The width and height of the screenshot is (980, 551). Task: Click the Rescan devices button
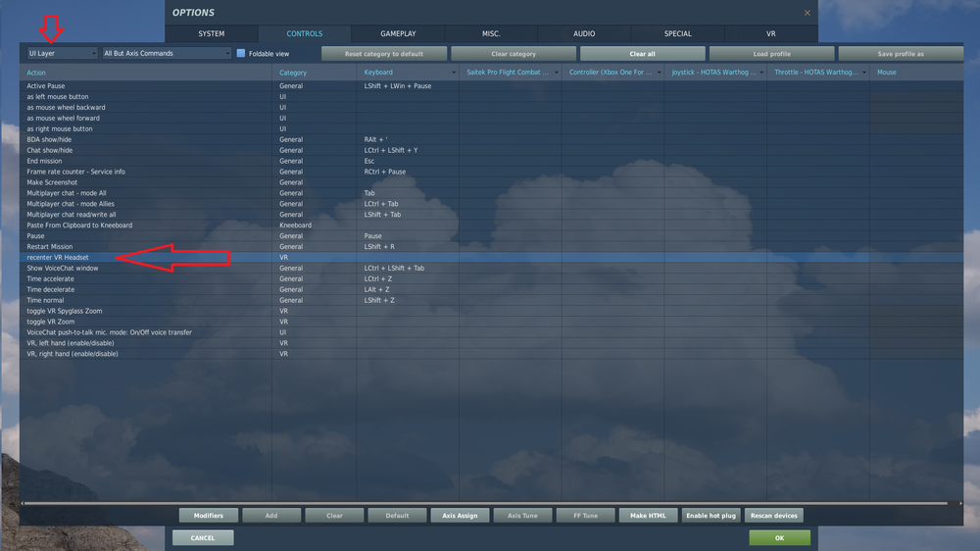coord(774,516)
